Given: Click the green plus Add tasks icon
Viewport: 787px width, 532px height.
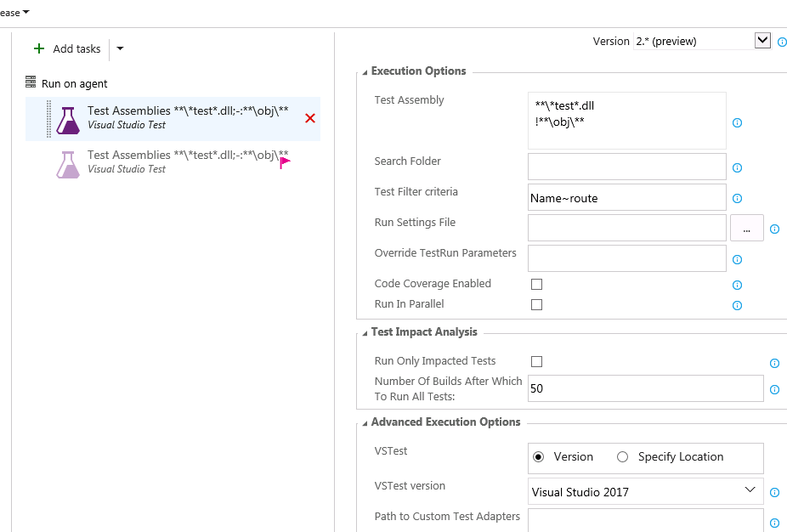Looking at the screenshot, I should (x=39, y=48).
